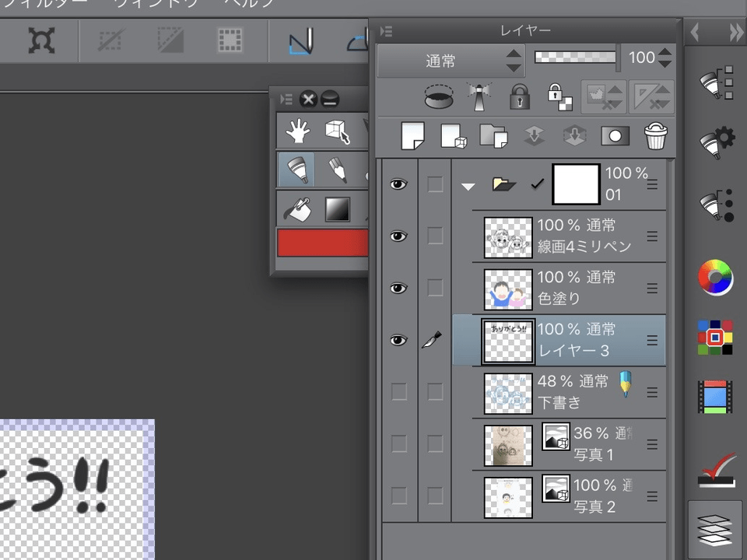Show the 写真 1 layer
This screenshot has height=560, width=747.
click(398, 444)
